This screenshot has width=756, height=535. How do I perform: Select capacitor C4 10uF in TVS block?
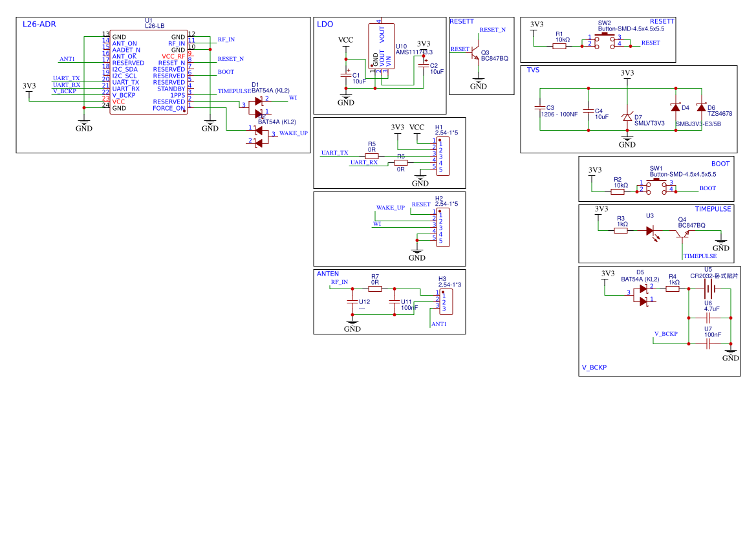click(589, 111)
